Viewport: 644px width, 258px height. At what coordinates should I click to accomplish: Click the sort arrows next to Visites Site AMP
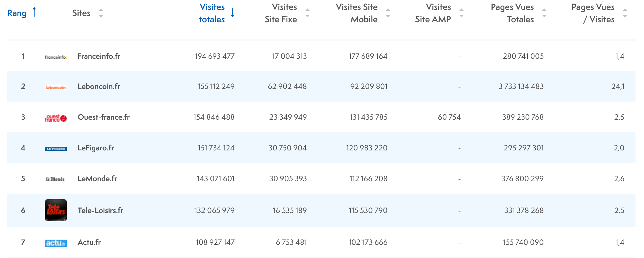point(462,13)
